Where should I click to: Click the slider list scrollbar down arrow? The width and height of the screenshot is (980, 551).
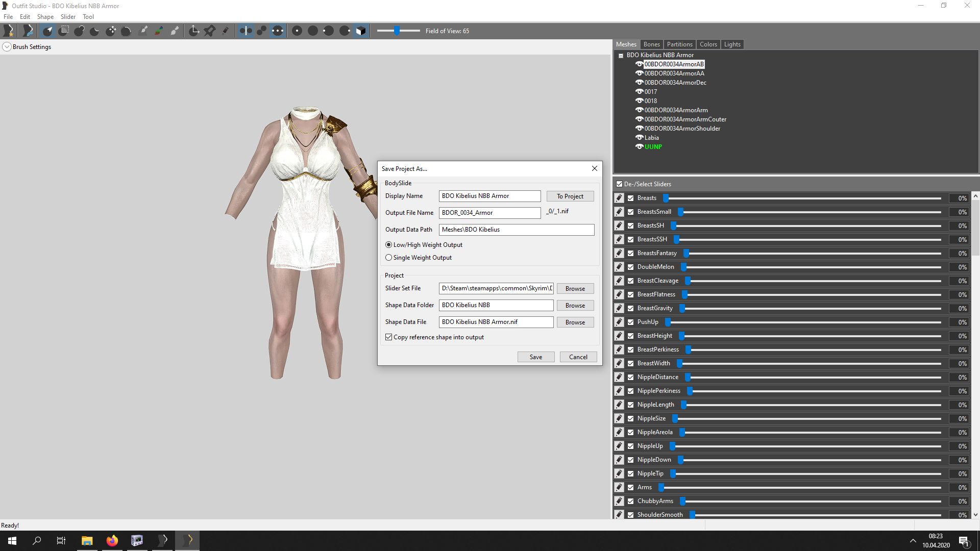[975, 515]
